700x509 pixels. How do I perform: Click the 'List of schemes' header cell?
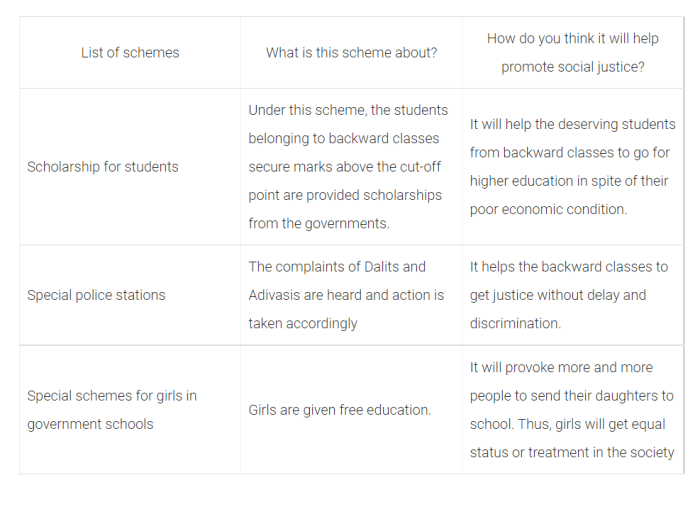130,53
